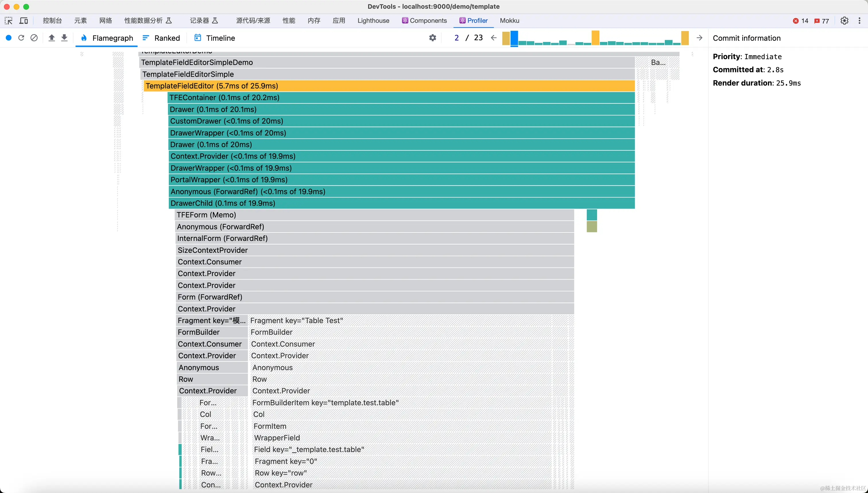Open the 元素 elements tab
This screenshot has width=868, height=493.
click(x=80, y=21)
